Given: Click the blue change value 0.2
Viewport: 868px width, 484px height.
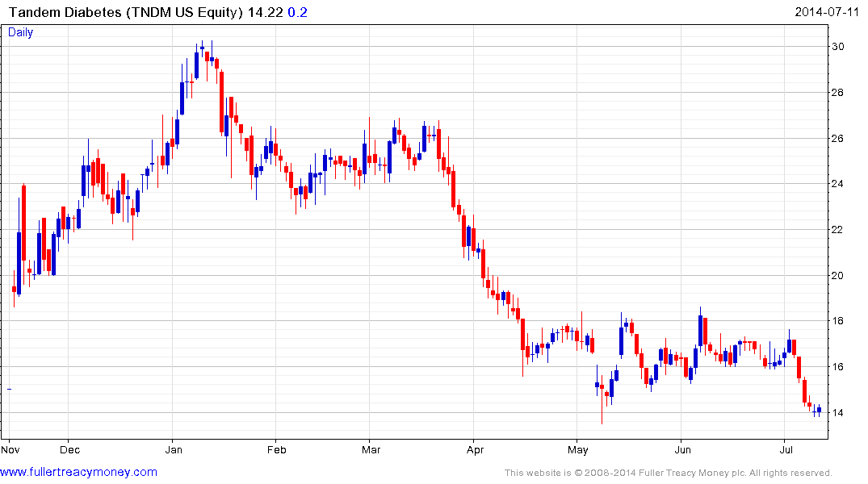Looking at the screenshot, I should click(297, 12).
